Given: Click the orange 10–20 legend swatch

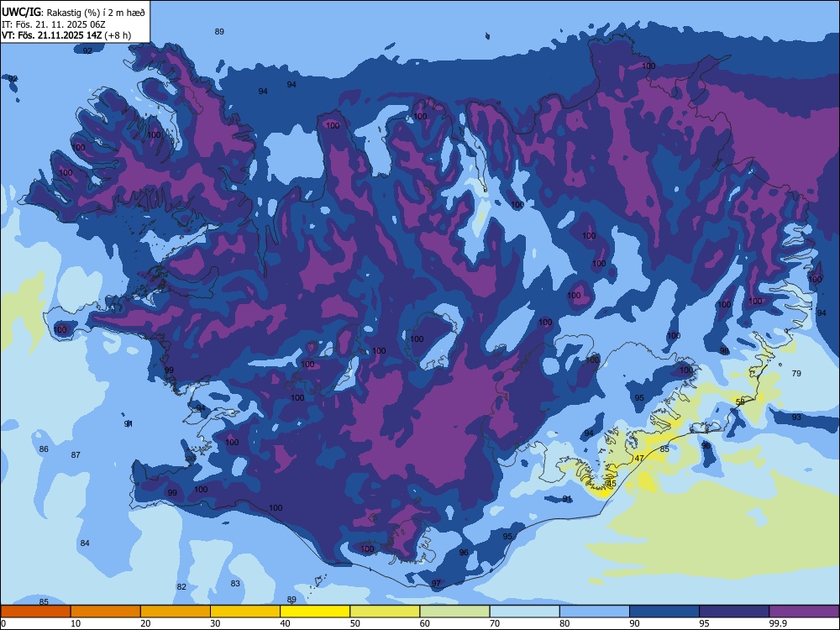Looking at the screenshot, I should point(106,612).
